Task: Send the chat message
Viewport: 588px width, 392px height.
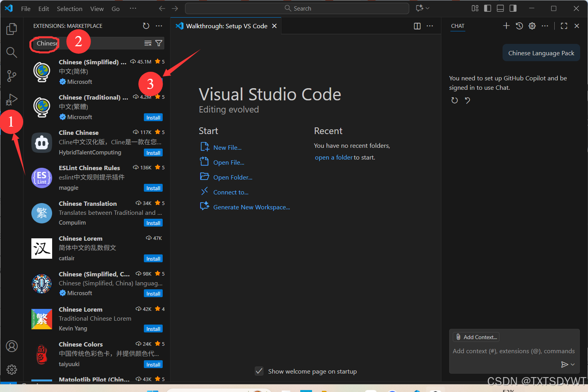Action: point(564,365)
